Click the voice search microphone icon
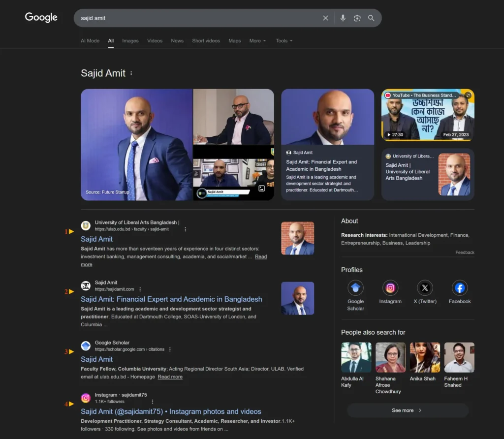504x439 pixels. pos(343,18)
